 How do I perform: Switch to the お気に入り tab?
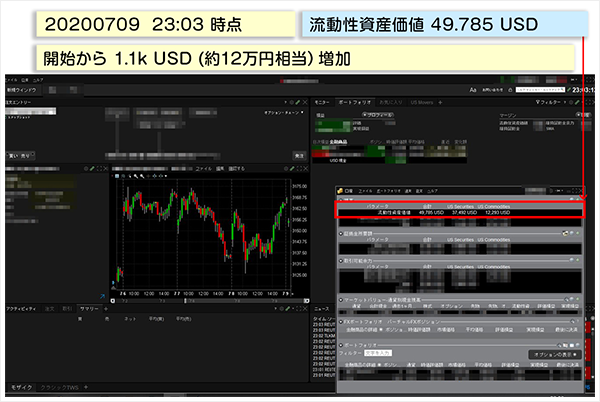[x=389, y=102]
